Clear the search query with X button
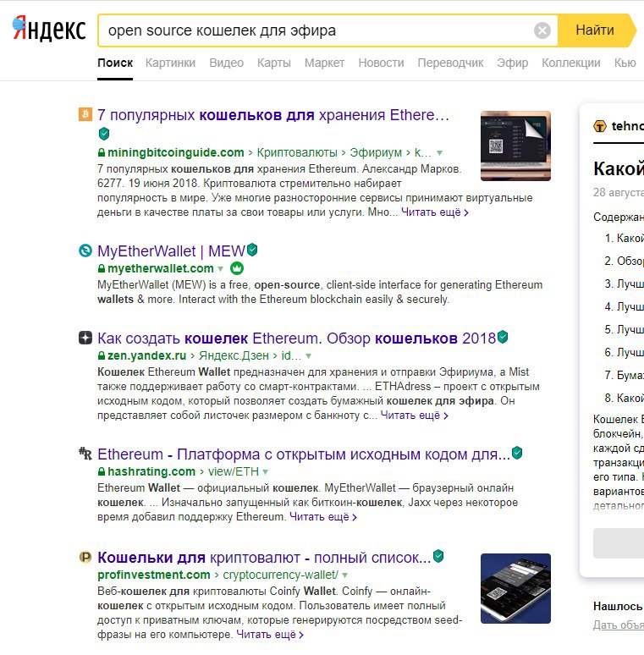Viewport: 644px width, 655px height. [x=542, y=30]
